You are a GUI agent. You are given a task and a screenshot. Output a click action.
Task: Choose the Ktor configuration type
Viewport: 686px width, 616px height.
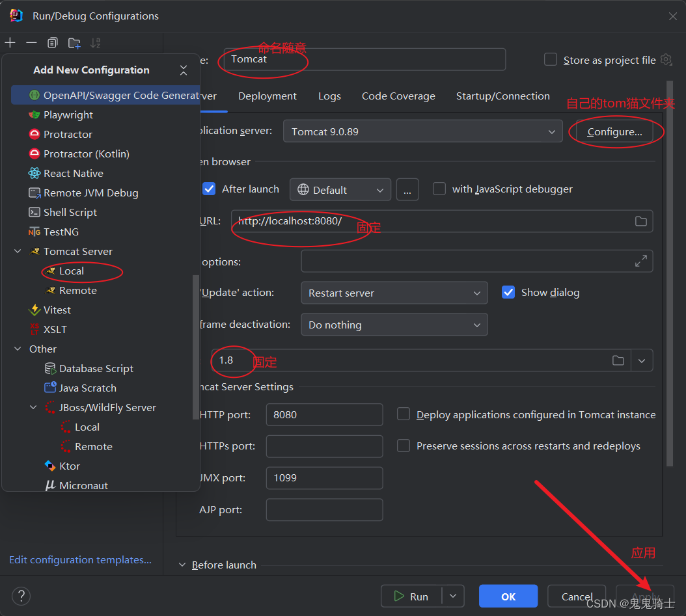click(x=70, y=466)
